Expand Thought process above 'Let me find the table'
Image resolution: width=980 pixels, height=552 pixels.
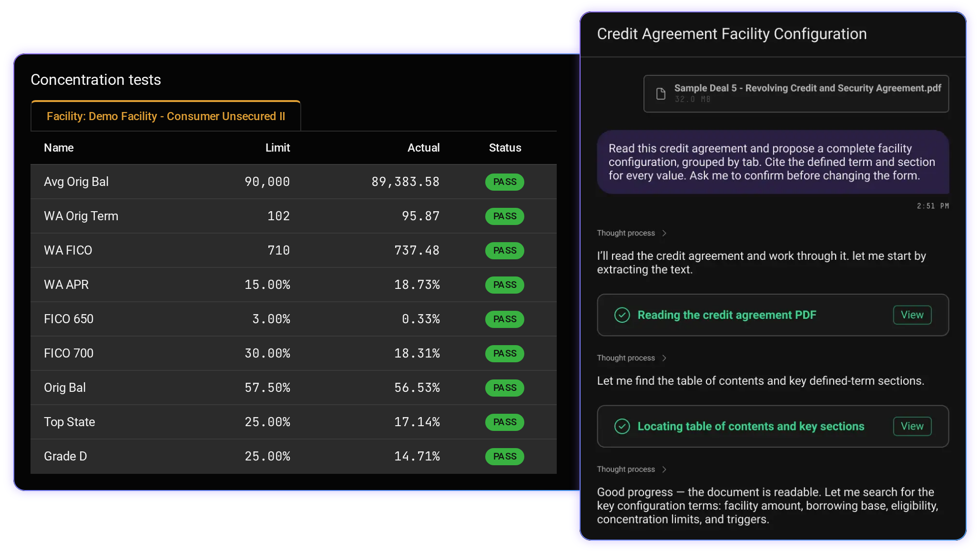tap(664, 358)
